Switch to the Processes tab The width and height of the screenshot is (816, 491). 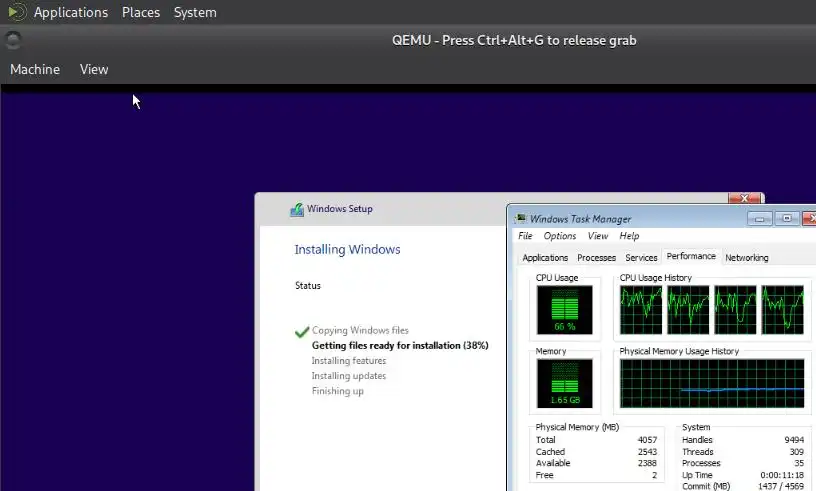pos(596,258)
